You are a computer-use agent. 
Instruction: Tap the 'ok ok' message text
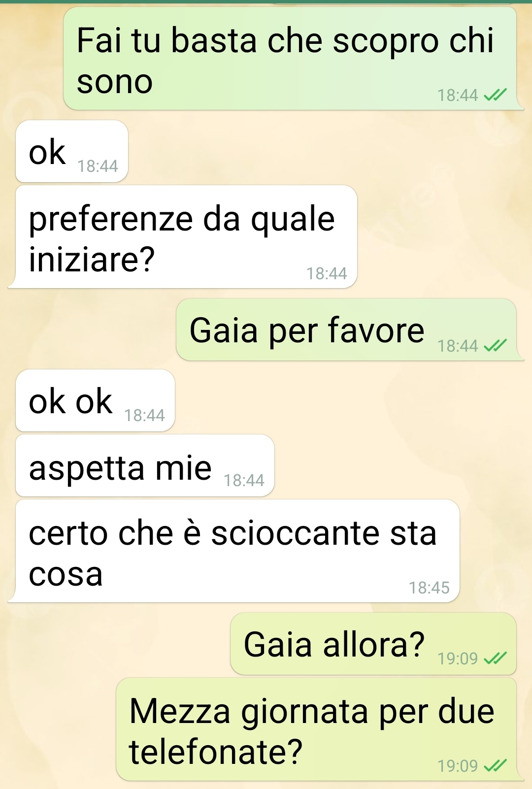[x=70, y=401]
